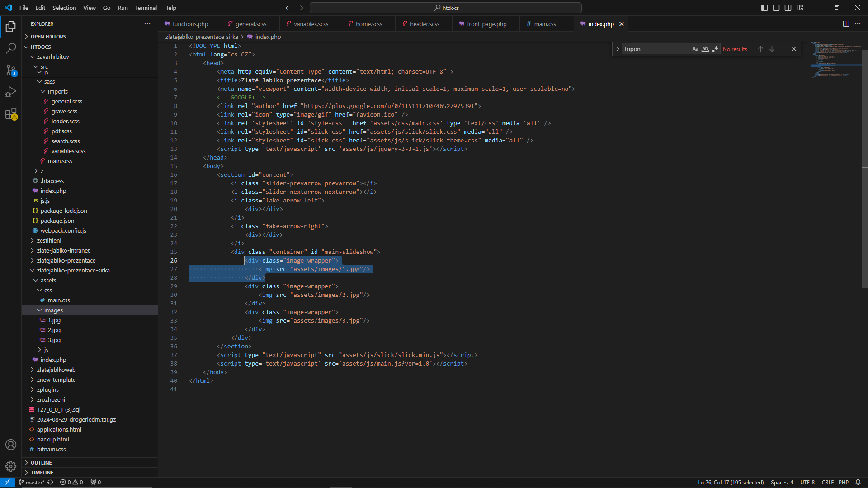Change PHP language mode in status bar
868x488 pixels.
pos(844,482)
